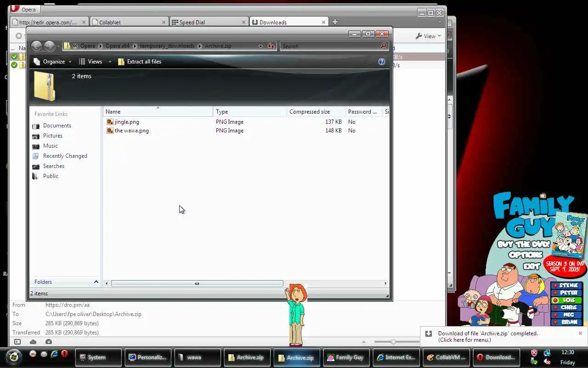Adjust the Opera zoom slider

[393, 342]
